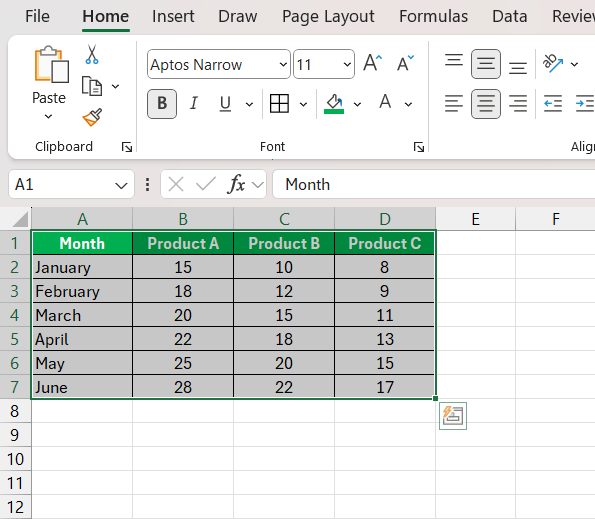Apply font color with the A icon

click(x=385, y=102)
